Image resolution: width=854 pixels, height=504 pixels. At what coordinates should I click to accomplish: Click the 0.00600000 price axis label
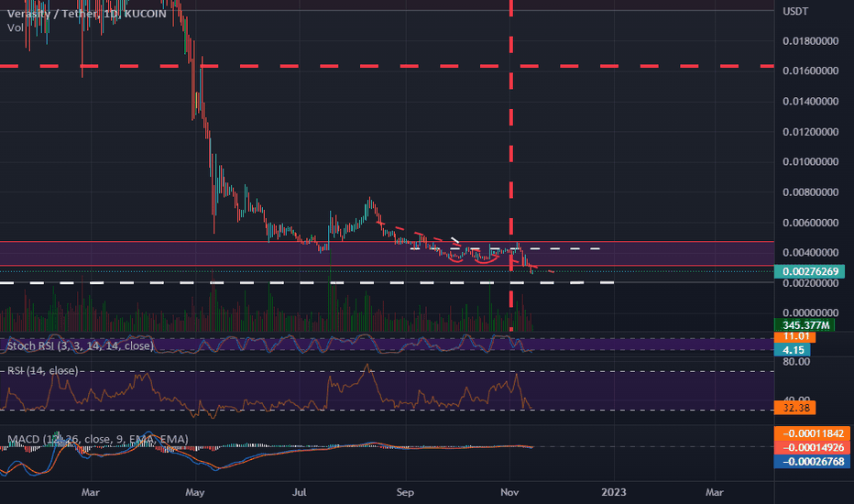click(810, 223)
